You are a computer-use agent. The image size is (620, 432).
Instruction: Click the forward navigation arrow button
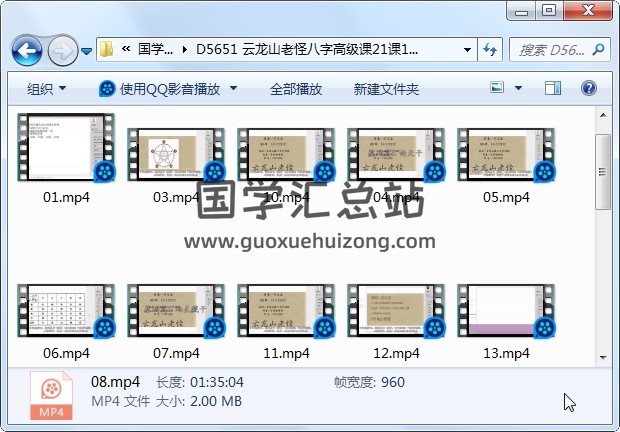pos(62,51)
